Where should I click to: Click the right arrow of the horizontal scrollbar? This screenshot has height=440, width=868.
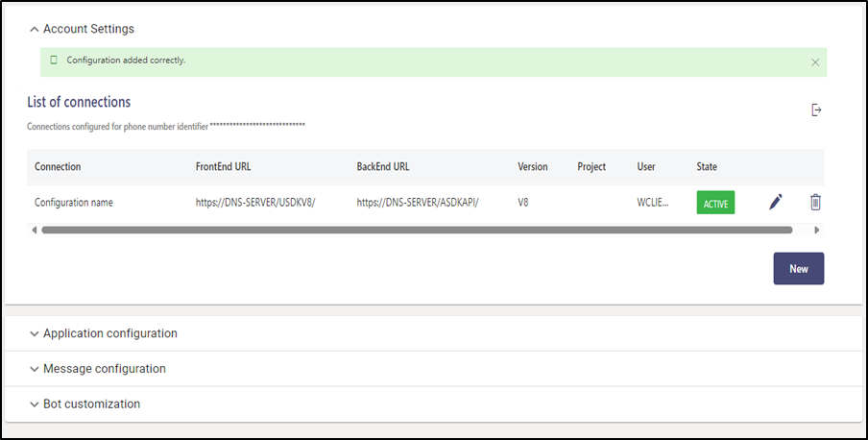[817, 230]
